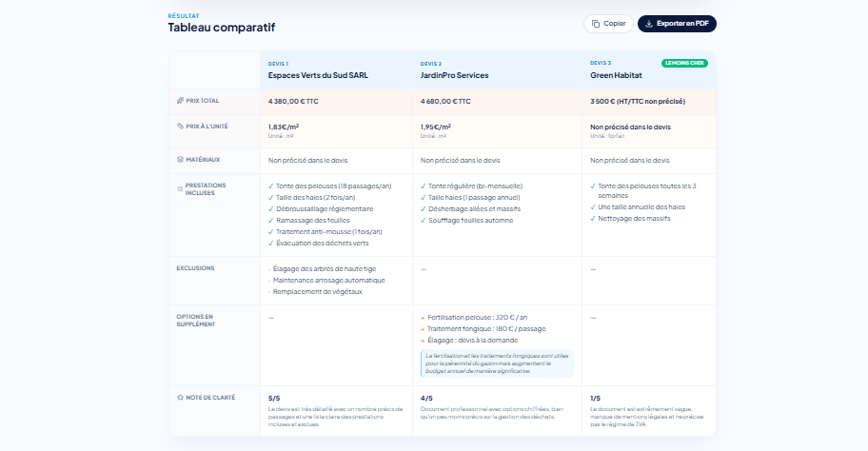This screenshot has height=451, width=868.
Task: Select 'Green Habitat' column header
Action: coord(616,75)
